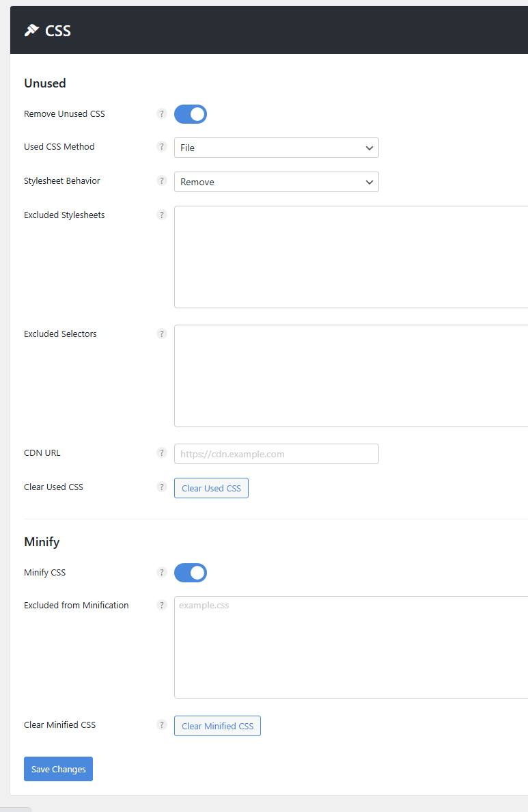528x812 pixels.
Task: Click the CDN URL help icon
Action: tap(162, 452)
